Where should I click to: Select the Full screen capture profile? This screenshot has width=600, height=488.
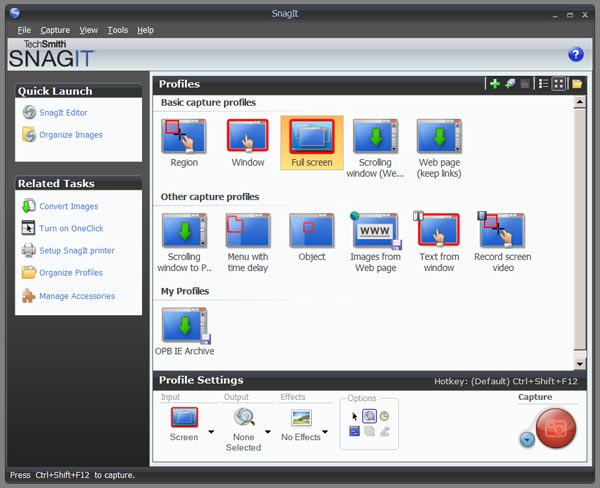point(312,143)
